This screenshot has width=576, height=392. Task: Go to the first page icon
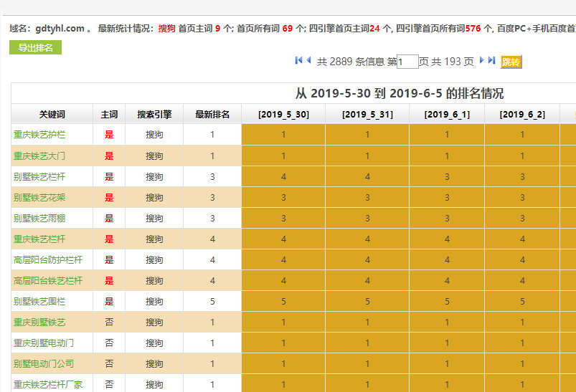coord(298,61)
